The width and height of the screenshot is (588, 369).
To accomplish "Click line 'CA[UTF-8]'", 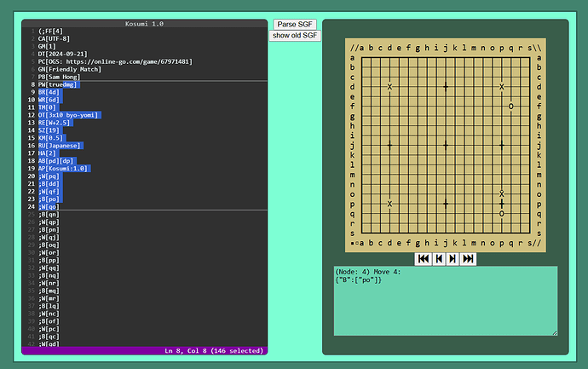I will click(x=54, y=38).
